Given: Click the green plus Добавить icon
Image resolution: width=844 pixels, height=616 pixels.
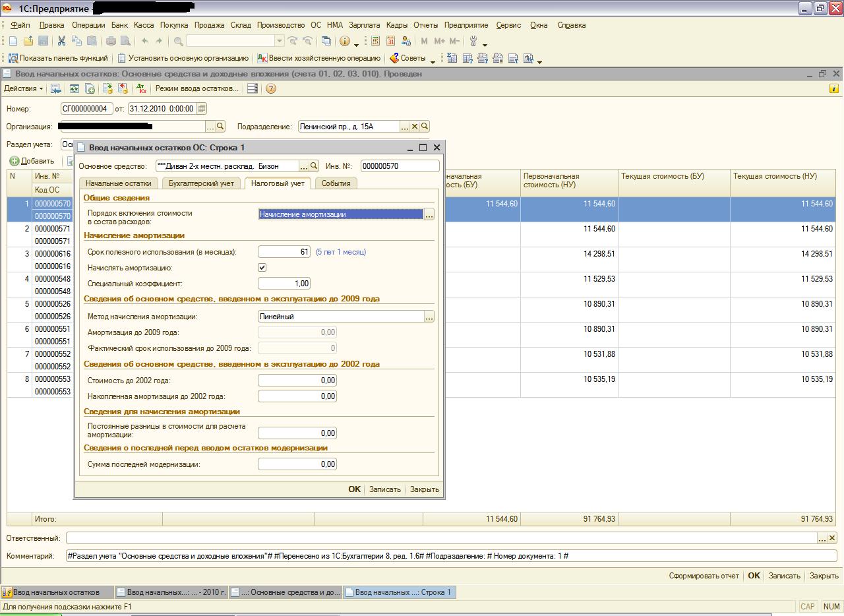Looking at the screenshot, I should [15, 161].
